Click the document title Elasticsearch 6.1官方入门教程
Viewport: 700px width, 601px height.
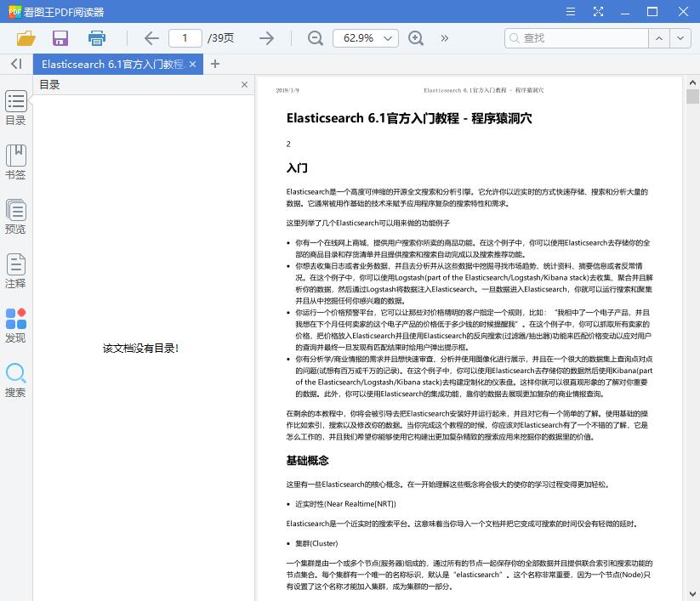click(409, 118)
